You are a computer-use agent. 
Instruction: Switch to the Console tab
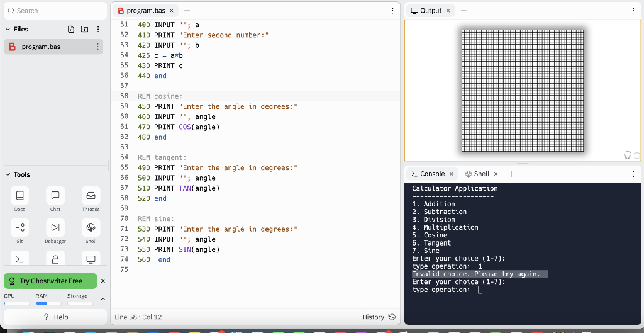coord(432,174)
